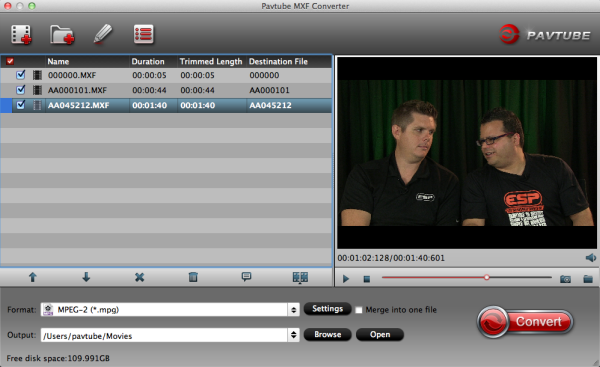Click the Browse button

coord(328,334)
